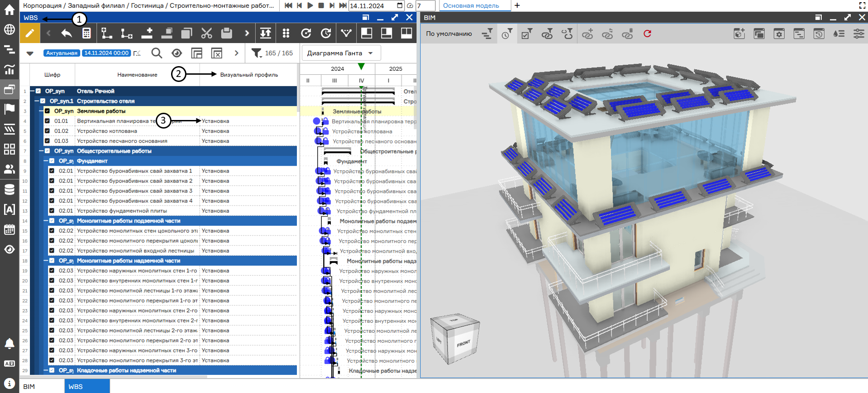The width and height of the screenshot is (868, 393).
Task: Click the funnel filter icon beside 165 / 165
Action: click(257, 53)
